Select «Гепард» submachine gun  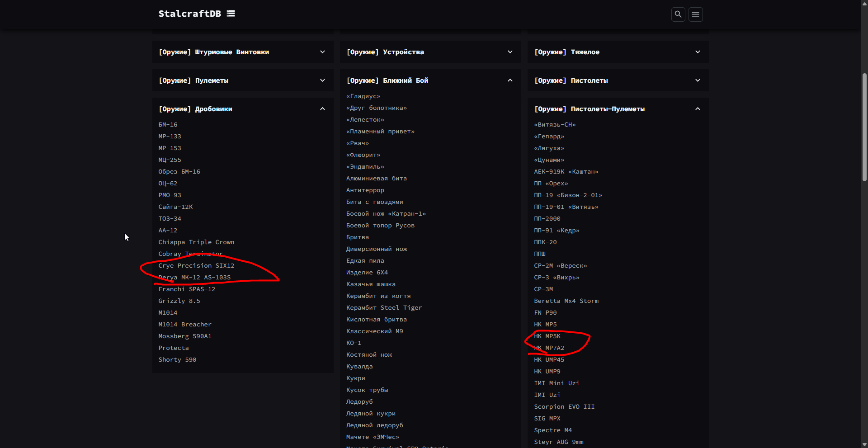click(549, 136)
